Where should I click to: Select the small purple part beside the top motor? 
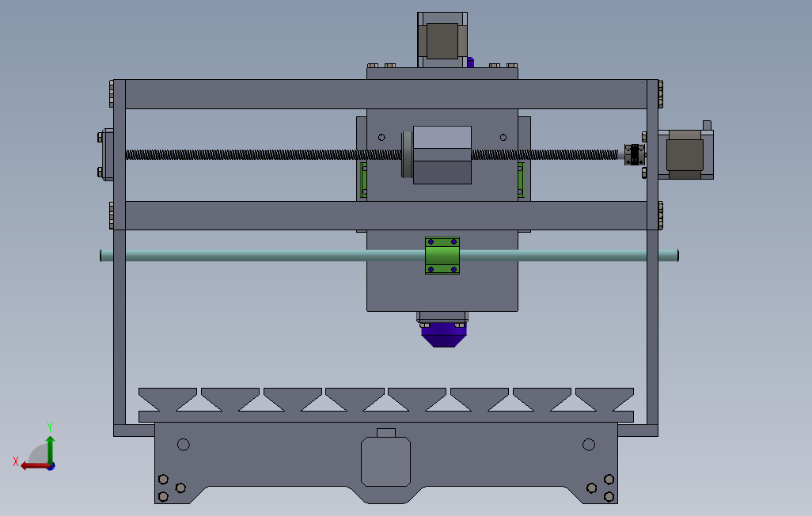pyautogui.click(x=470, y=63)
